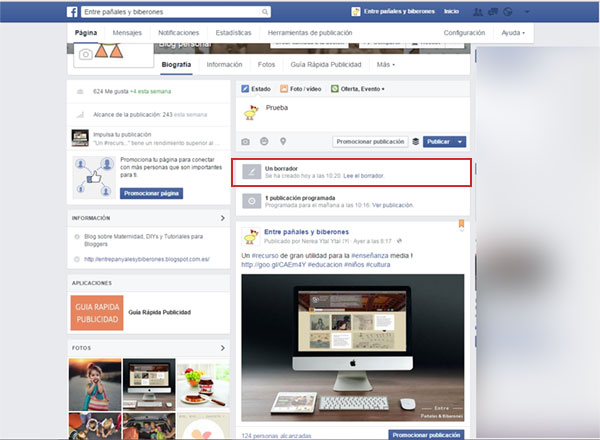Open Configuración
The image size is (600, 440).
[x=464, y=33]
